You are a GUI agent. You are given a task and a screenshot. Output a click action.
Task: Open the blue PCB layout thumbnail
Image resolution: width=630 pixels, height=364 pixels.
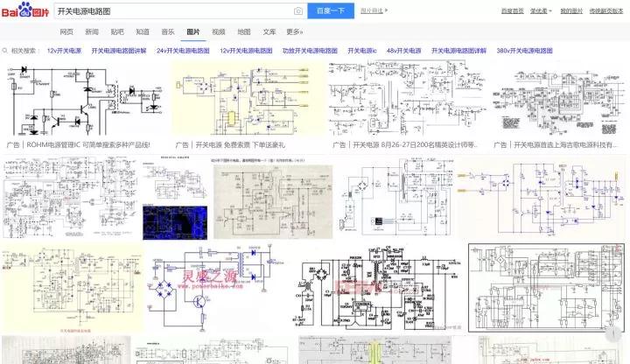[x=173, y=220]
